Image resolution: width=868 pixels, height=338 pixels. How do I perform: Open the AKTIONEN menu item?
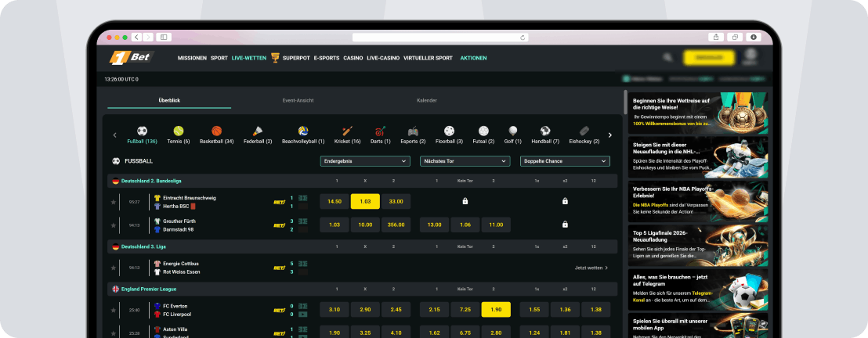pos(473,58)
